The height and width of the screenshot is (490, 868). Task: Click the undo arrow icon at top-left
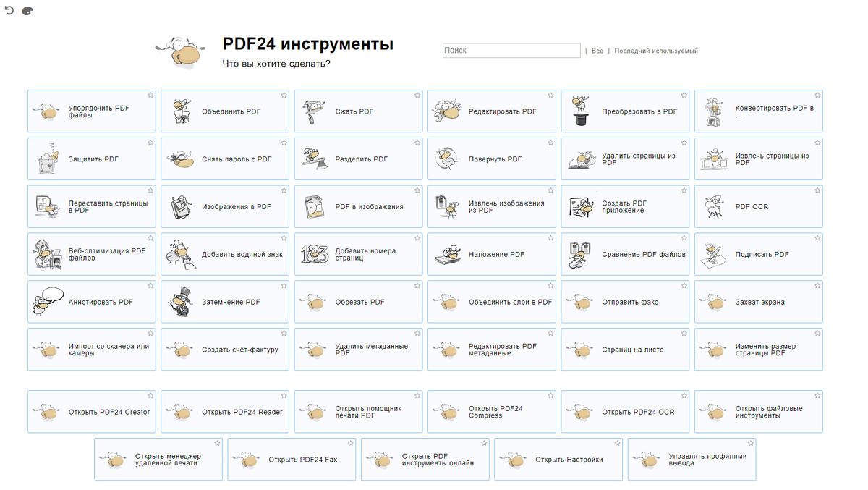(9, 11)
